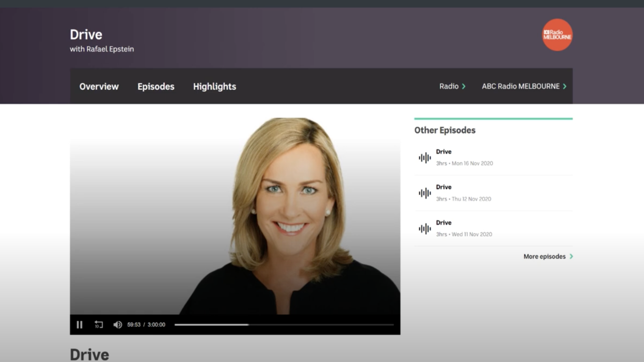Viewport: 644px width, 362px height.
Task: Go to the Highlights tab
Action: click(214, 87)
